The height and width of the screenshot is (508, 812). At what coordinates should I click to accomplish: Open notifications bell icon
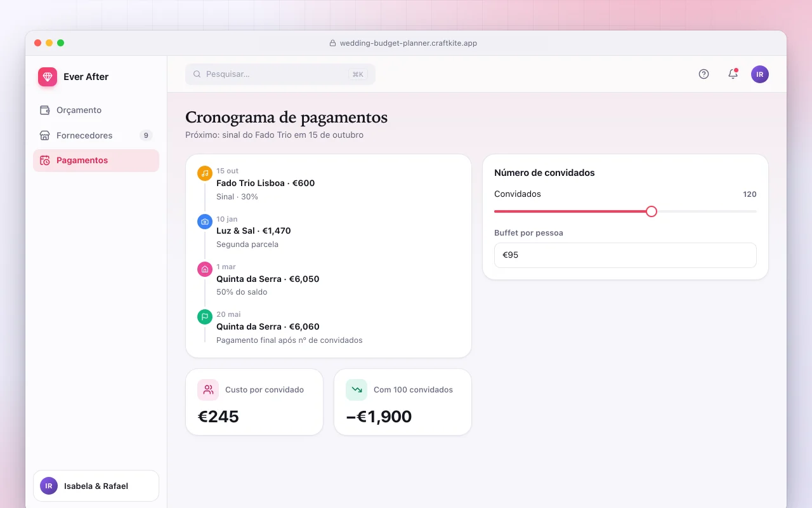pos(733,74)
